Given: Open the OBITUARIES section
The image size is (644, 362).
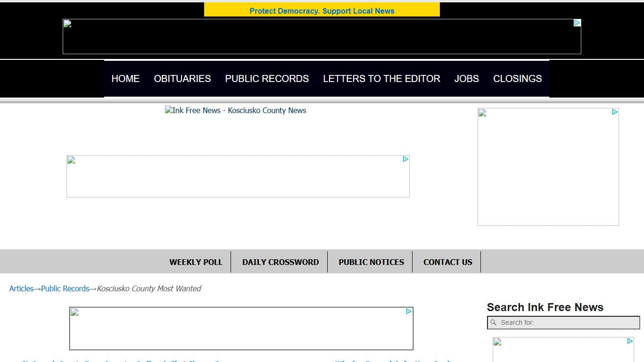Looking at the screenshot, I should [x=182, y=79].
